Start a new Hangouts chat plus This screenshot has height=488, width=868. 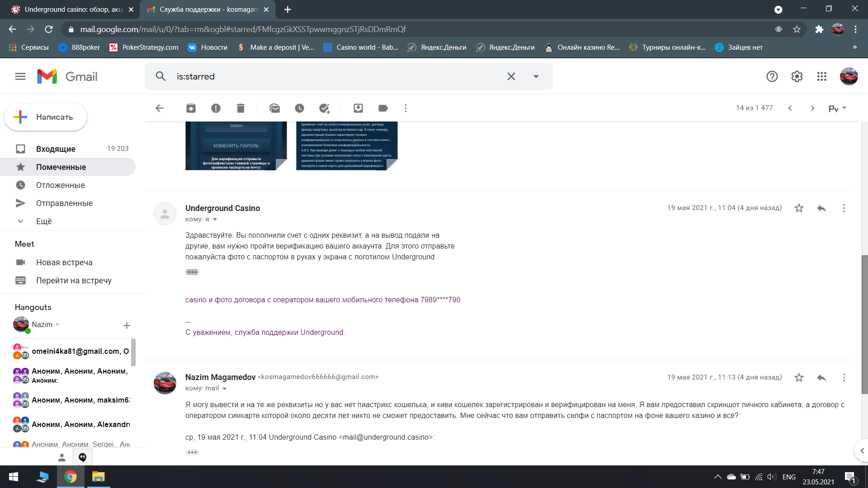click(127, 325)
